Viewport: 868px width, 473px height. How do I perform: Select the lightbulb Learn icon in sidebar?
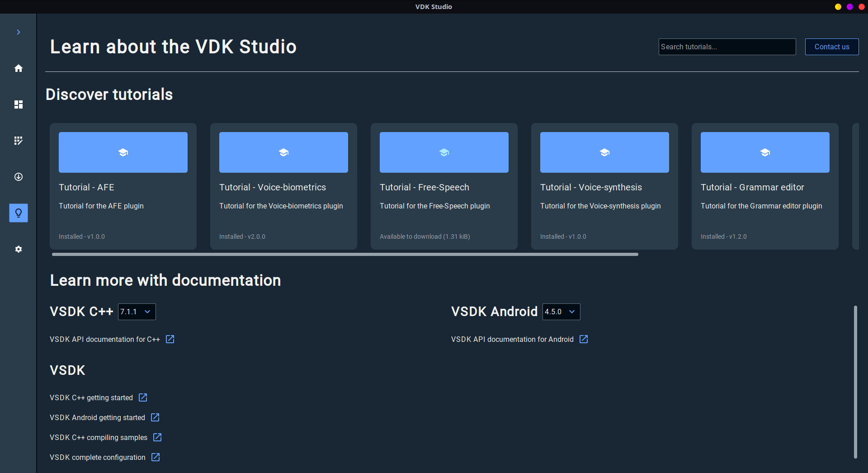[19, 213]
